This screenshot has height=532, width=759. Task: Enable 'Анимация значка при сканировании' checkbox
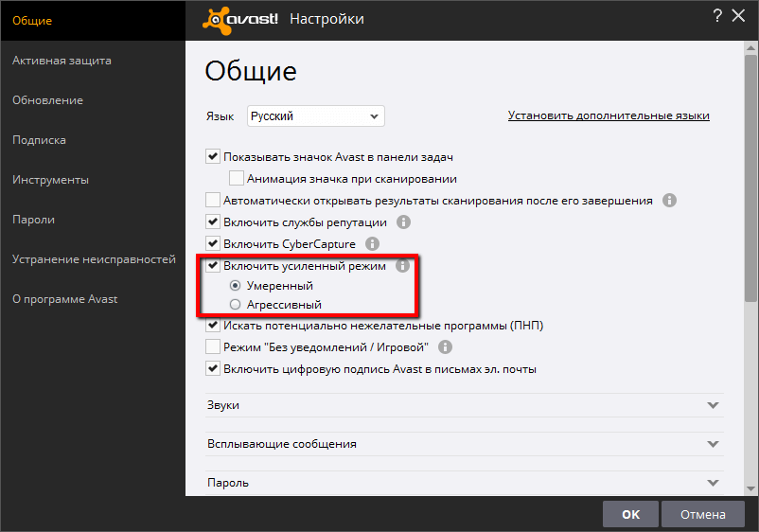tap(237, 179)
